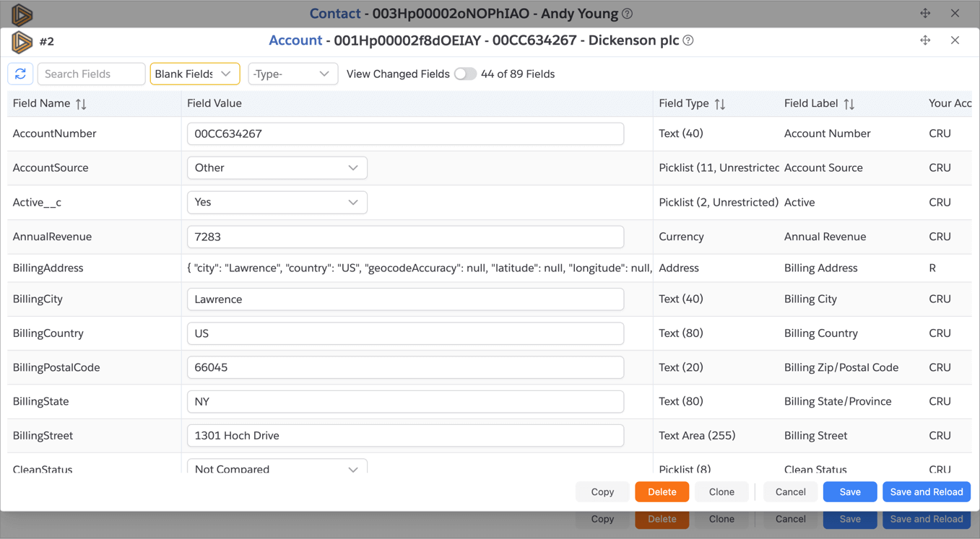Open the -Type- filter dropdown
Screen dimensions: 980x539
292,74
